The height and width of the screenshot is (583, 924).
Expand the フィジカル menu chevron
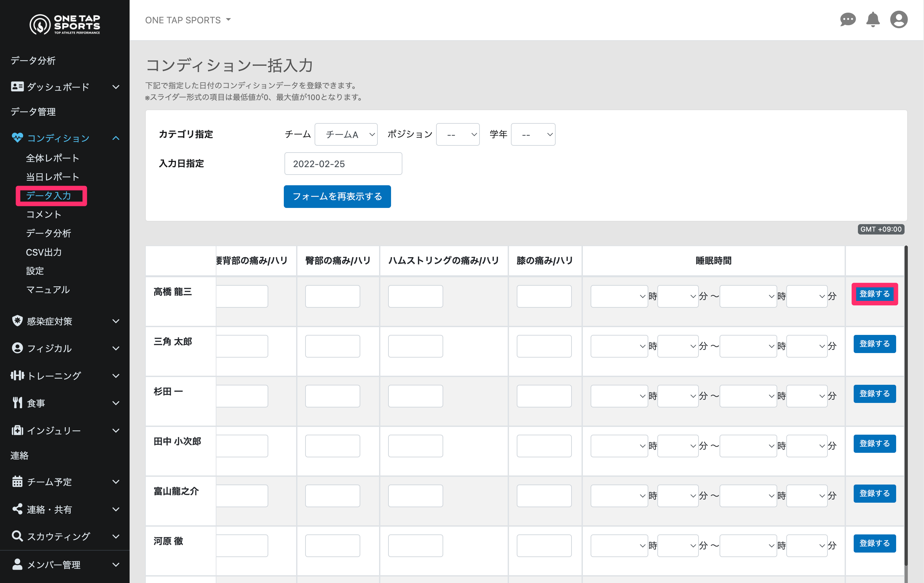[x=115, y=348]
